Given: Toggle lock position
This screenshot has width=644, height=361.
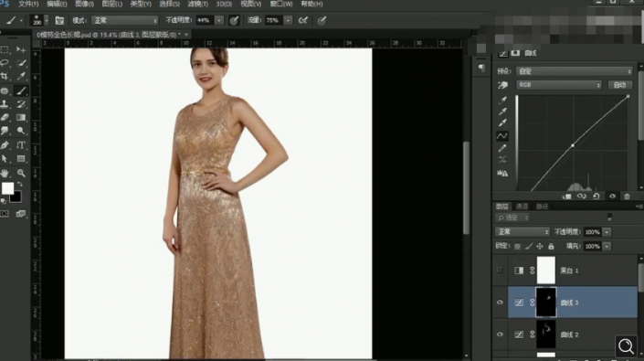Looking at the screenshot, I should tap(540, 247).
